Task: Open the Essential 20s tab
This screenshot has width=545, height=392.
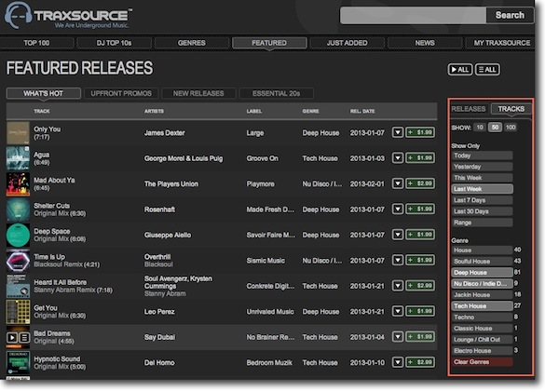Action: coord(276,93)
